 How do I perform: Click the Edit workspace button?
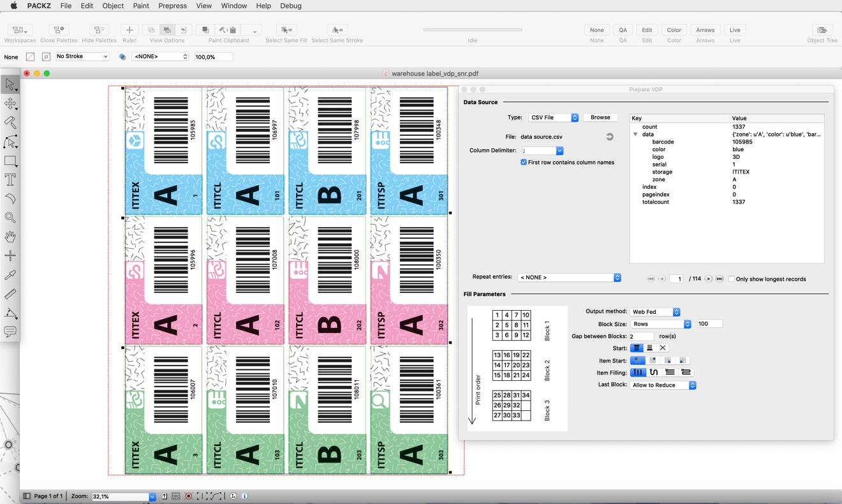[x=647, y=30]
